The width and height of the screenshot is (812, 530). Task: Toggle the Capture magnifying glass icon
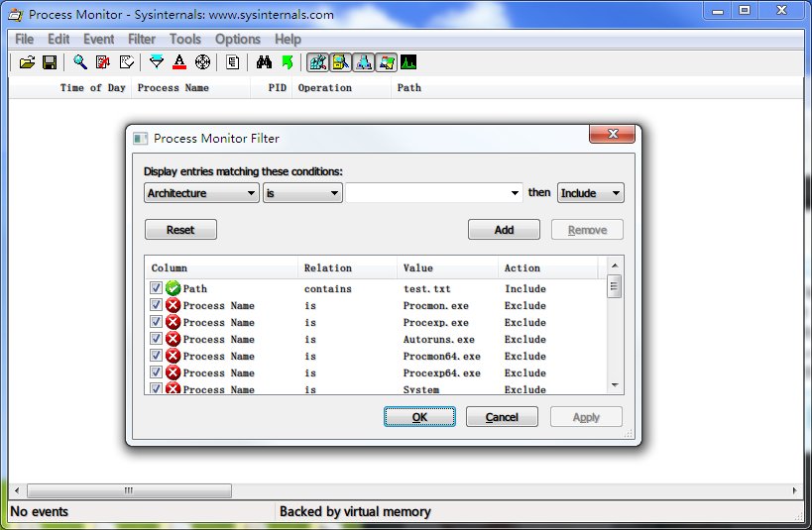click(79, 62)
